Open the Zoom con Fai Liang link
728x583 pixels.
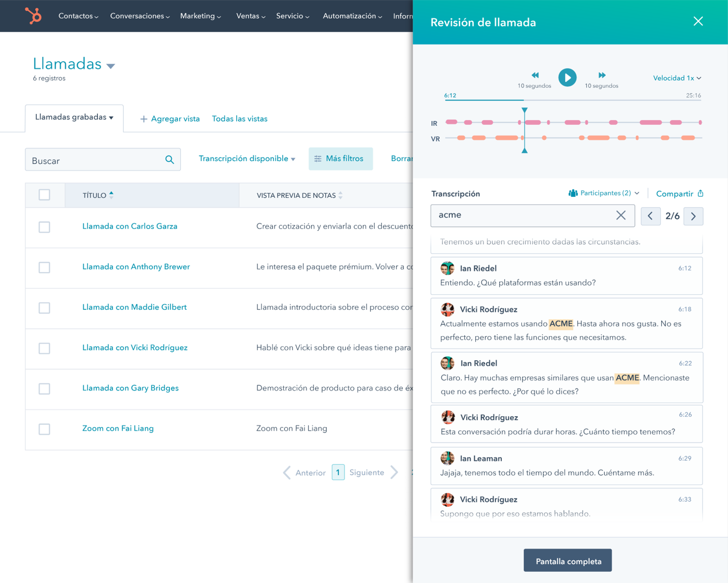118,429
